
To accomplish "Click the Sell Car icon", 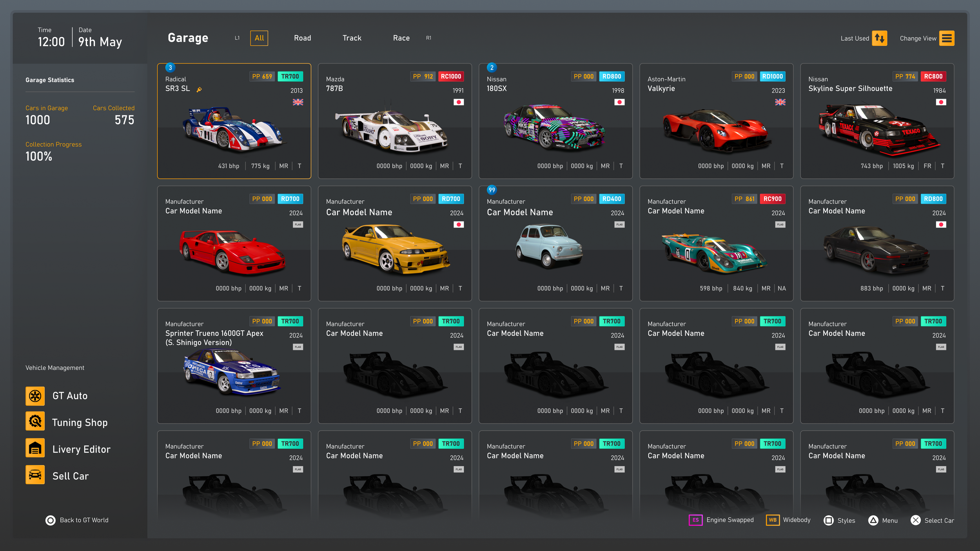I will coord(35,475).
